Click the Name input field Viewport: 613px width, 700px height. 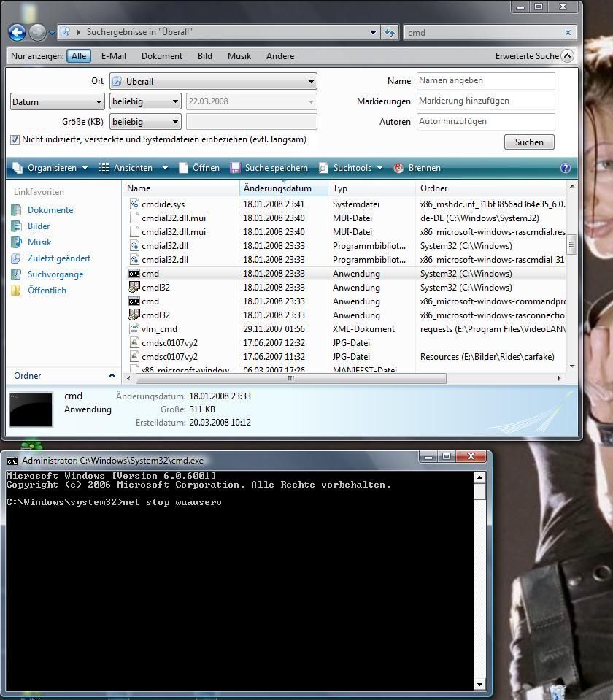tap(486, 80)
